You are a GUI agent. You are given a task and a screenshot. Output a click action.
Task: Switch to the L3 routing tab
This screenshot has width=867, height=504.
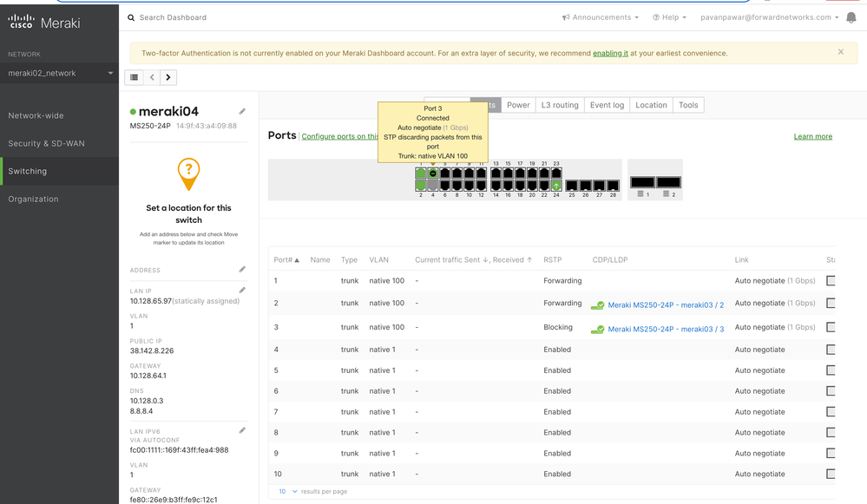[x=560, y=105]
